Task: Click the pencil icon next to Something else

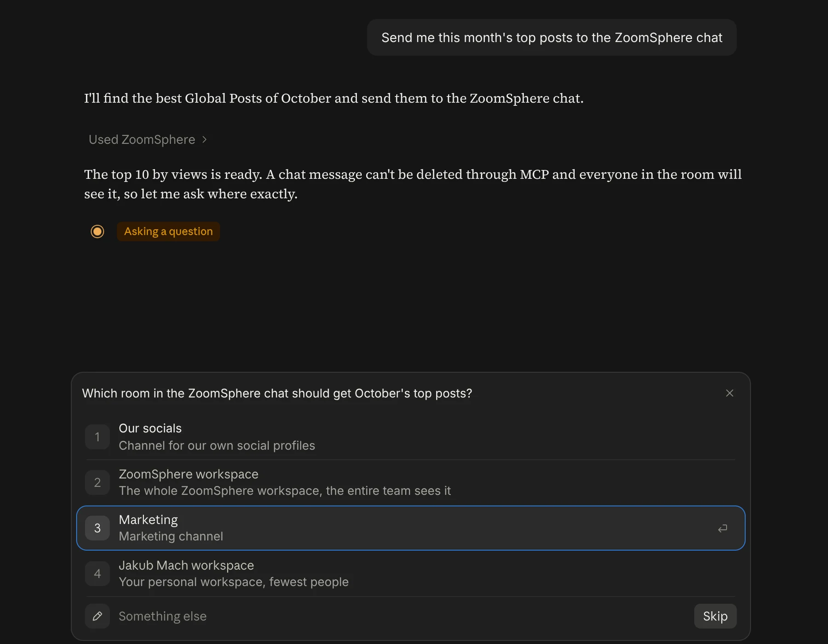Action: (97, 616)
